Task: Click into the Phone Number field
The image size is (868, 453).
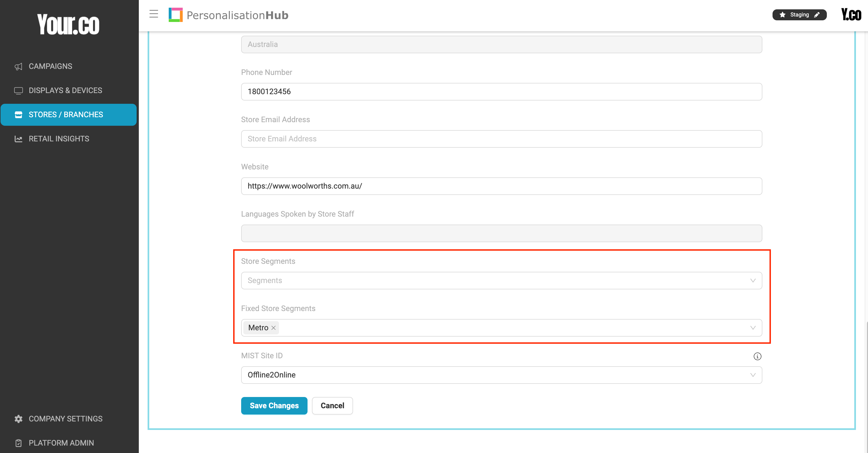Action: pyautogui.click(x=501, y=92)
